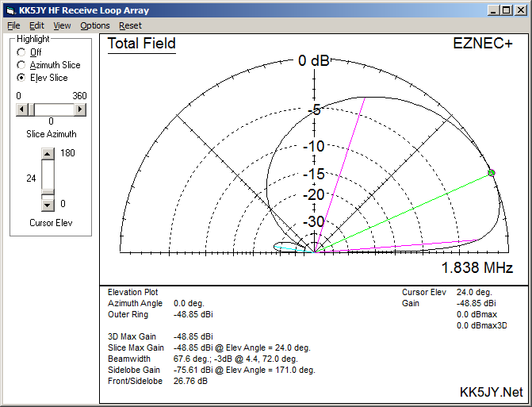This screenshot has height=407, width=532.
Task: Click the Cursor Elev slider thumb
Action: point(48,192)
